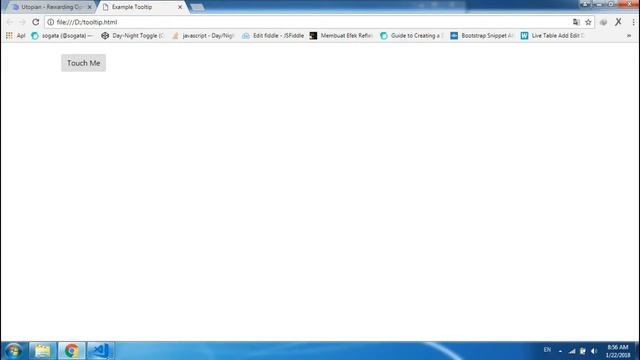Open File Explorer from the taskbar
Screen dimensions: 640x360
click(x=42, y=351)
